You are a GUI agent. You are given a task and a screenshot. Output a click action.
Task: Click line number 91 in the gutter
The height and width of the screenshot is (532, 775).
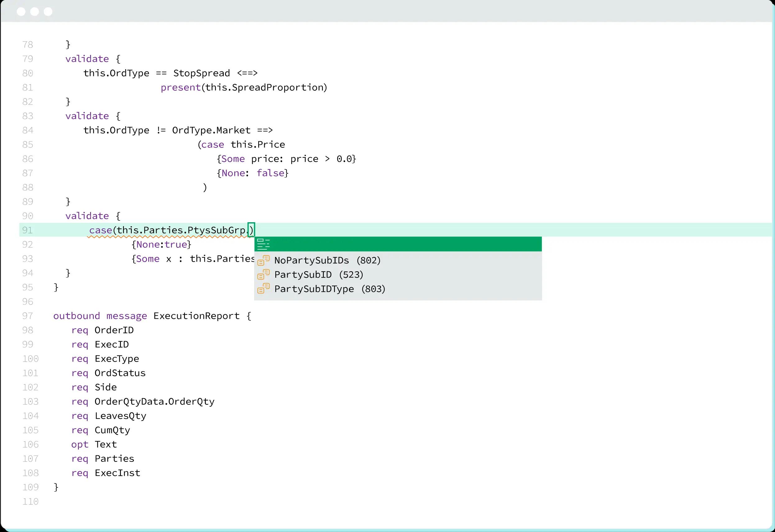(28, 230)
